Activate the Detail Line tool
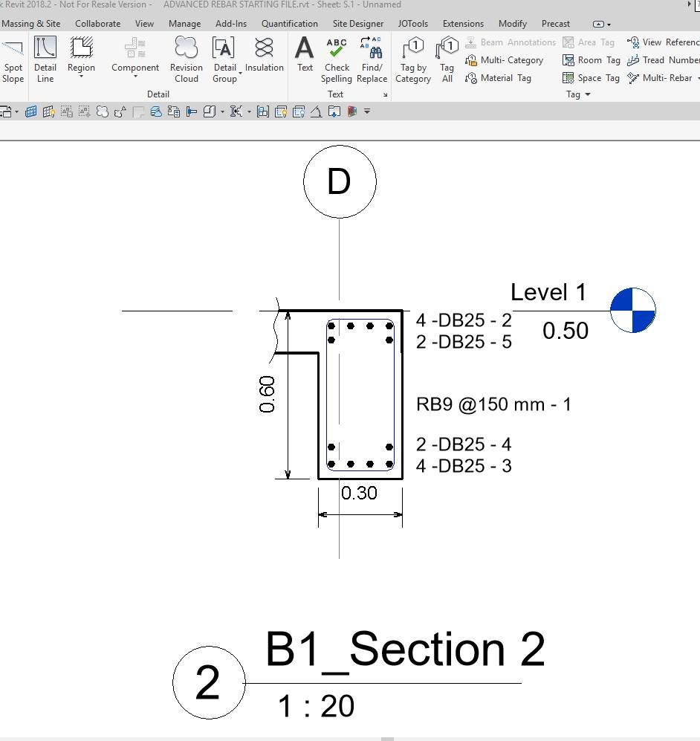700x741 pixels. point(45,60)
